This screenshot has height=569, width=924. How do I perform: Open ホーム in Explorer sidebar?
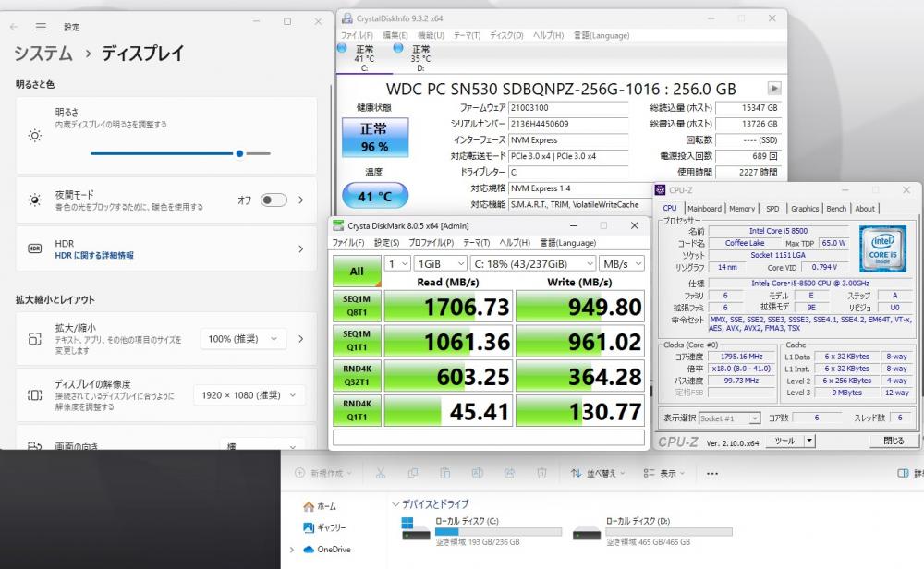click(x=320, y=506)
